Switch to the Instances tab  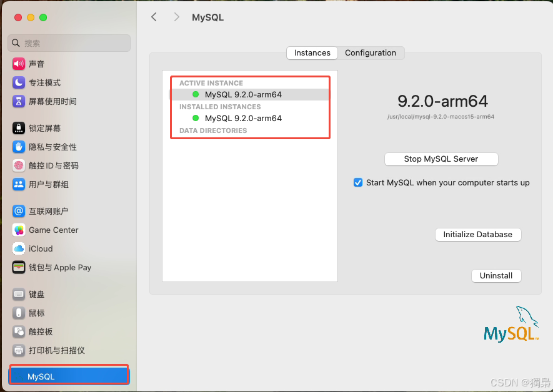pyautogui.click(x=312, y=53)
